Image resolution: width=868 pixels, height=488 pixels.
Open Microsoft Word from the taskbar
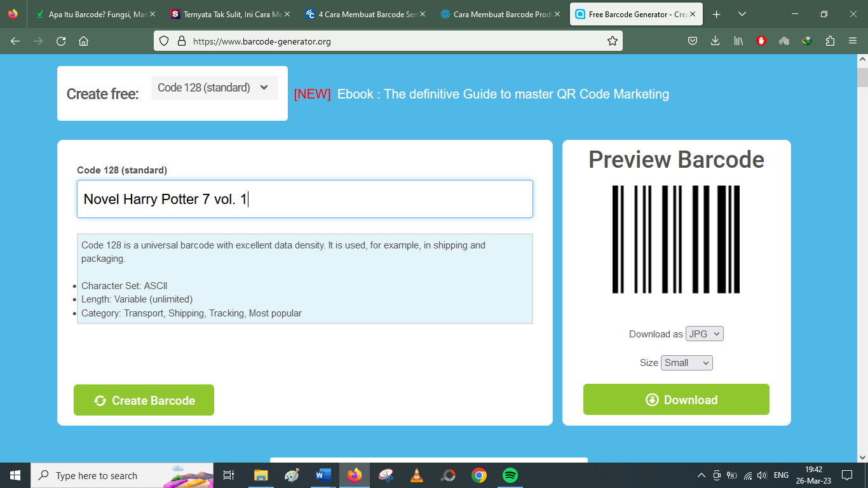click(x=323, y=475)
